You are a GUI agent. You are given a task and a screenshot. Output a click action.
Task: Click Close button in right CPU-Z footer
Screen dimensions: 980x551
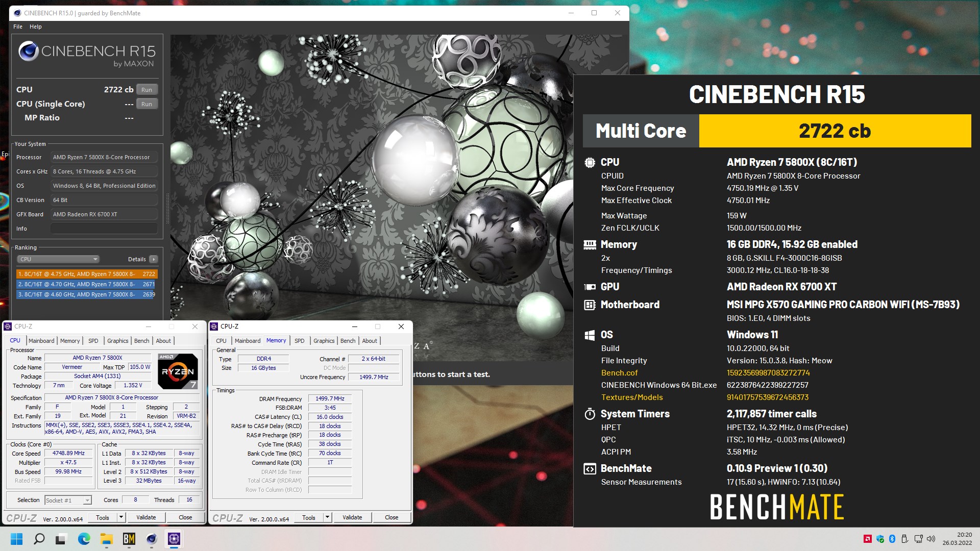[391, 517]
